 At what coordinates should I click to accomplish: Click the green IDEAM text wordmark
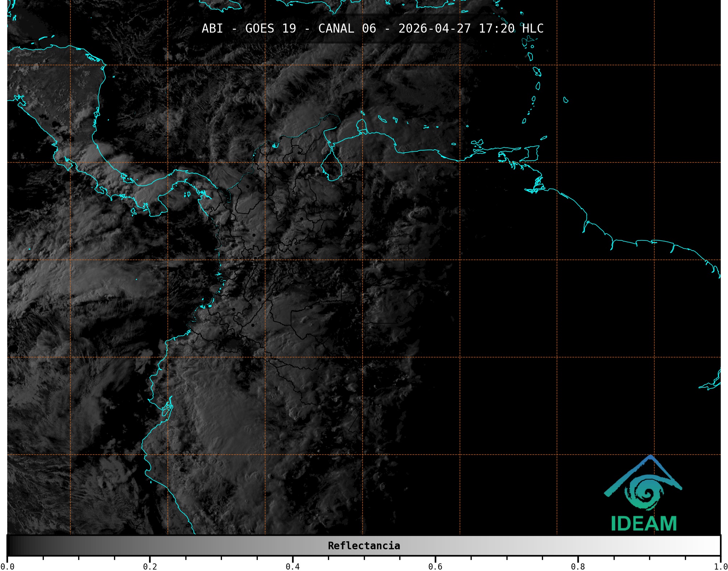tap(644, 524)
